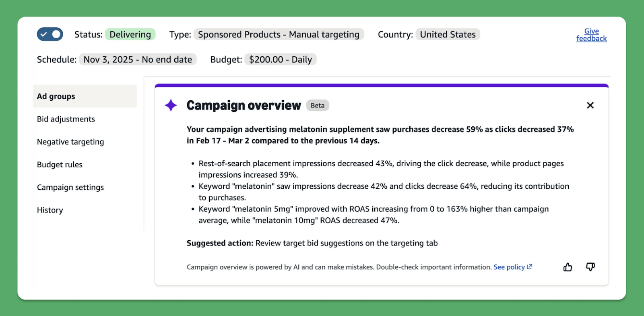Click the schedule date range badge
Screen dimensions: 644x316
click(138, 60)
